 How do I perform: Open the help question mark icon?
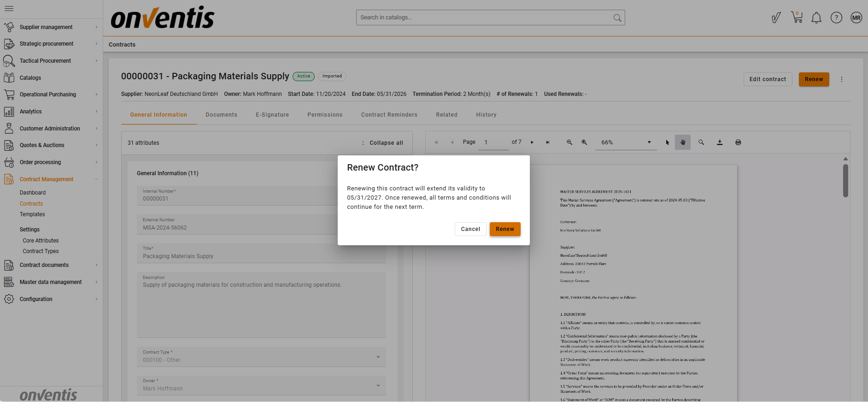[x=836, y=18]
